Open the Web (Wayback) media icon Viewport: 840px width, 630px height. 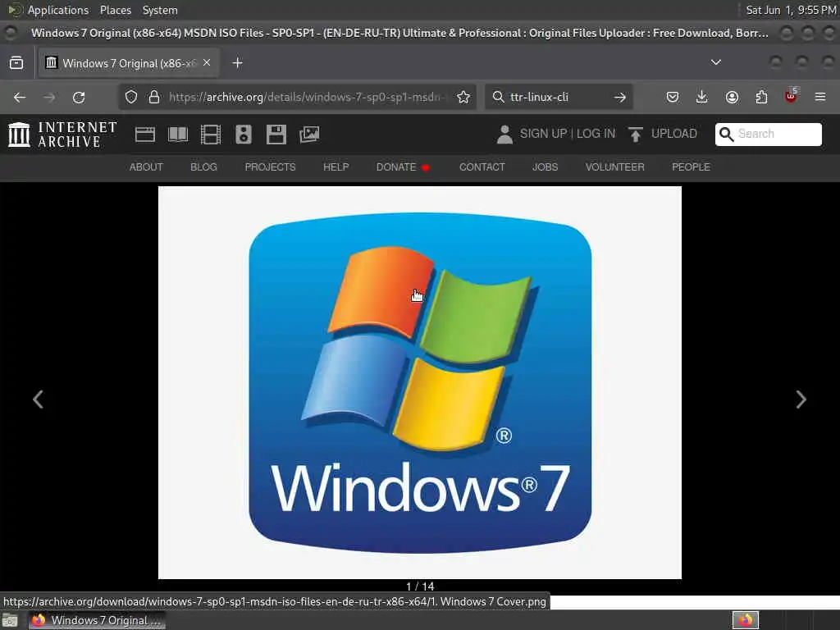tap(144, 134)
